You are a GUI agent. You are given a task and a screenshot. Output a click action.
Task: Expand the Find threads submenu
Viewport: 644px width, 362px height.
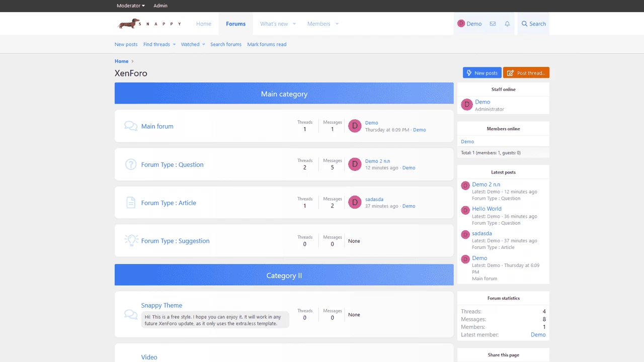click(x=174, y=44)
